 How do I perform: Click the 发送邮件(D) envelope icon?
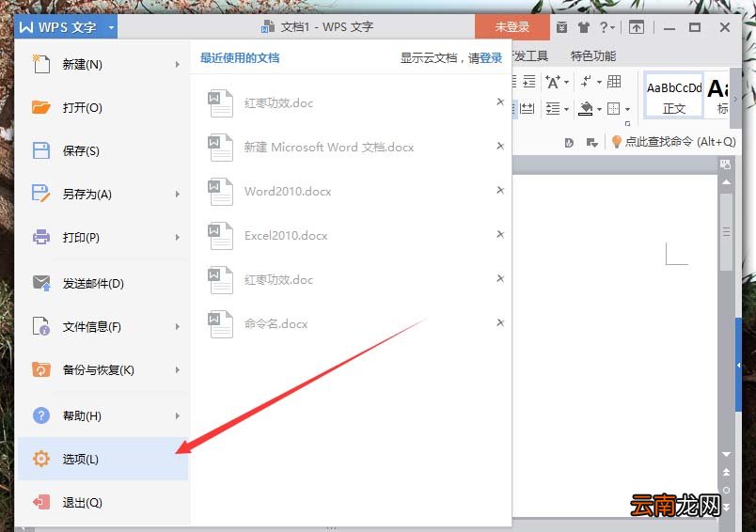click(41, 283)
